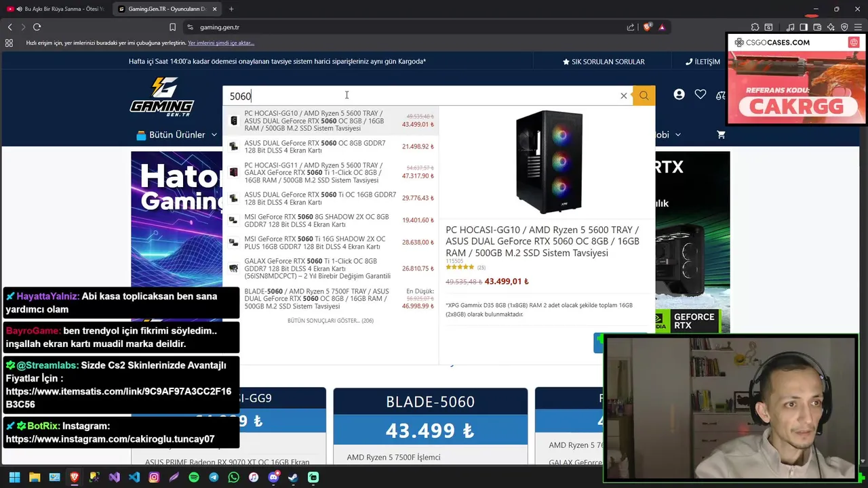The image size is (868, 488).
Task: Select ASUS DUAL RTX 5060 OC 8GB suggestion
Action: click(x=330, y=146)
